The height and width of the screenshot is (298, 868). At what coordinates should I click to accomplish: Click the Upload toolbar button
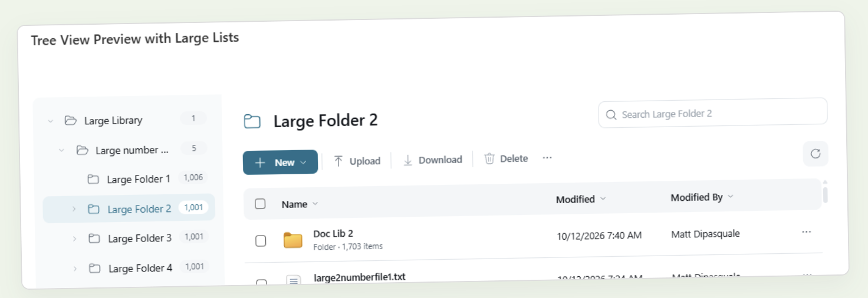[357, 161]
